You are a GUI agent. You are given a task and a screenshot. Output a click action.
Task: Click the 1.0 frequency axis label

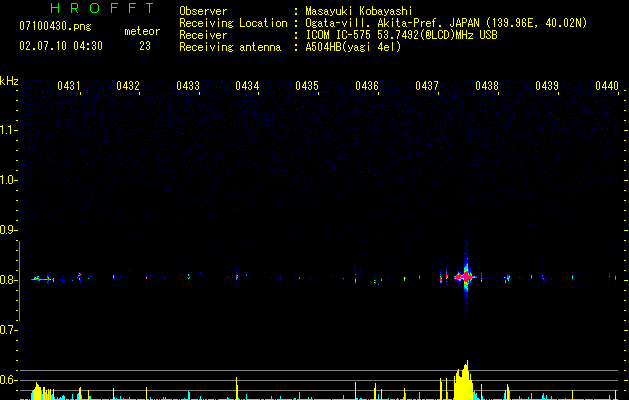tap(8, 180)
